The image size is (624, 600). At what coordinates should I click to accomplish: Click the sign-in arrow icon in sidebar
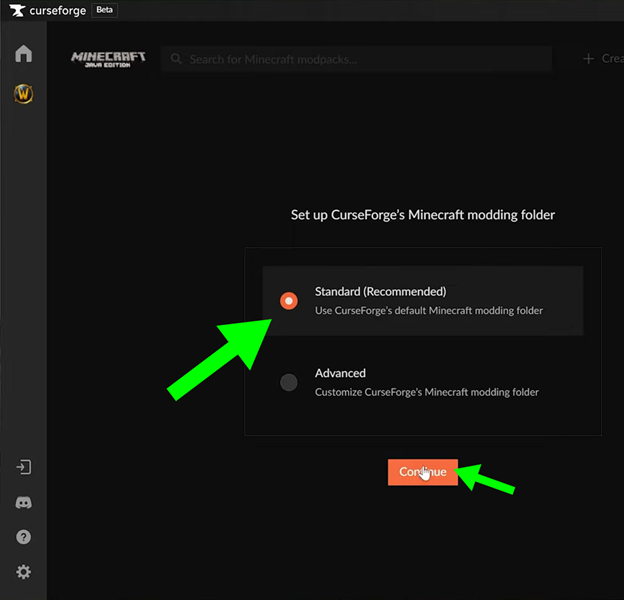[x=23, y=467]
